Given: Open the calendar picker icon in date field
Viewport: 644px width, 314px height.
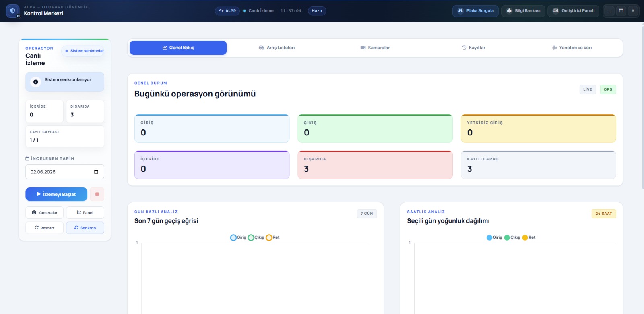Looking at the screenshot, I should pyautogui.click(x=96, y=172).
